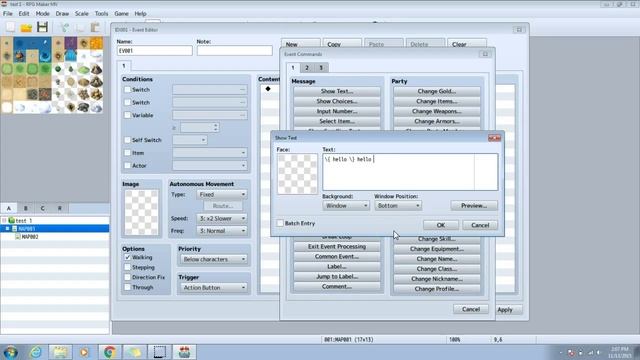Open the Window Position dropdown set to Bottom
The width and height of the screenshot is (640, 360).
click(x=398, y=206)
